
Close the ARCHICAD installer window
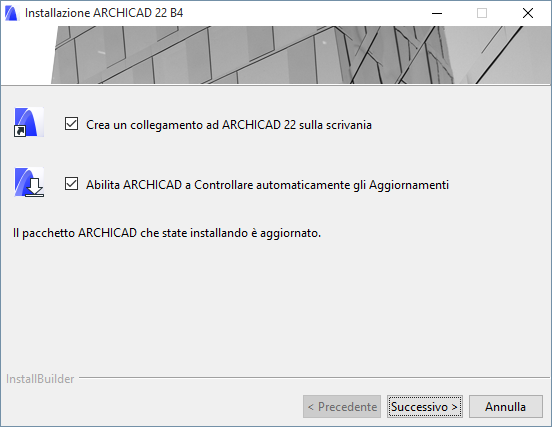point(528,13)
